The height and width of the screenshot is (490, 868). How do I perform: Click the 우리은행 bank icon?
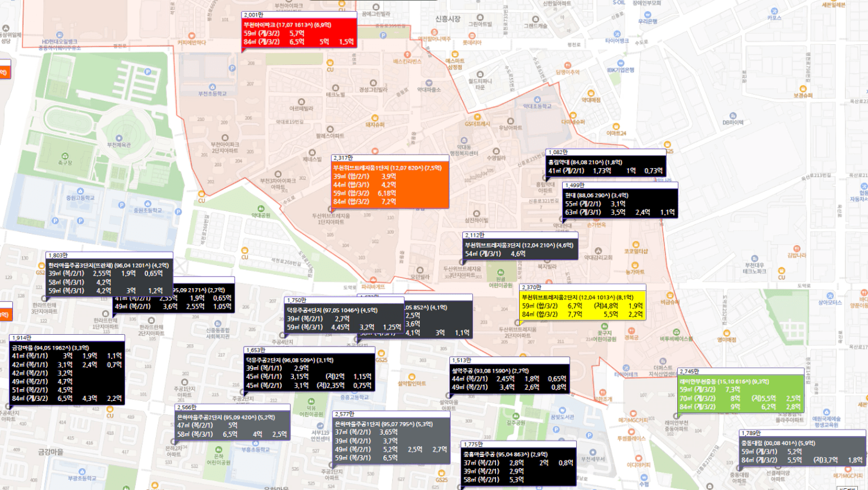point(648,15)
